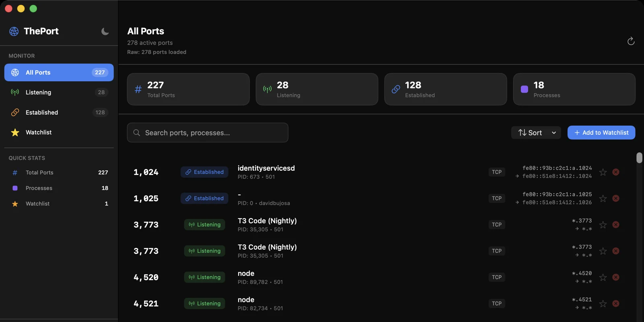
Task: Click the Listening count badge 28 in sidebar
Action: click(x=101, y=92)
